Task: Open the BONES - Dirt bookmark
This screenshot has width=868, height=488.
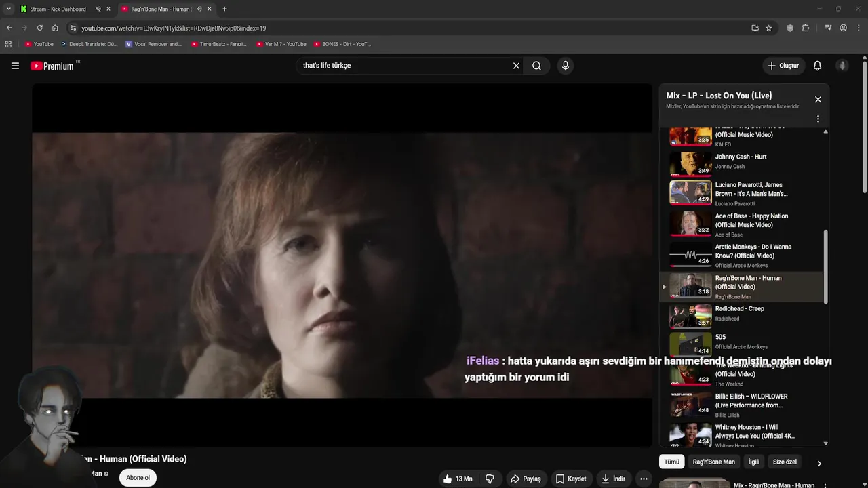Action: pos(342,44)
